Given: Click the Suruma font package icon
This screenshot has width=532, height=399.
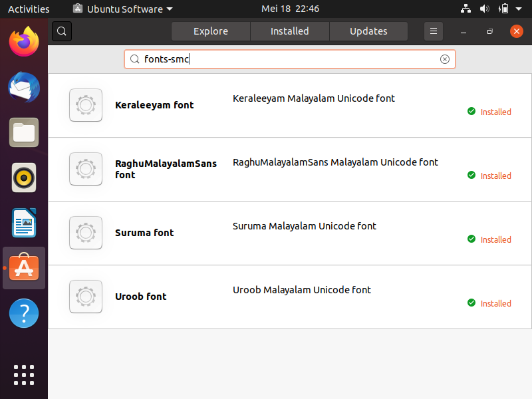Looking at the screenshot, I should (86, 233).
